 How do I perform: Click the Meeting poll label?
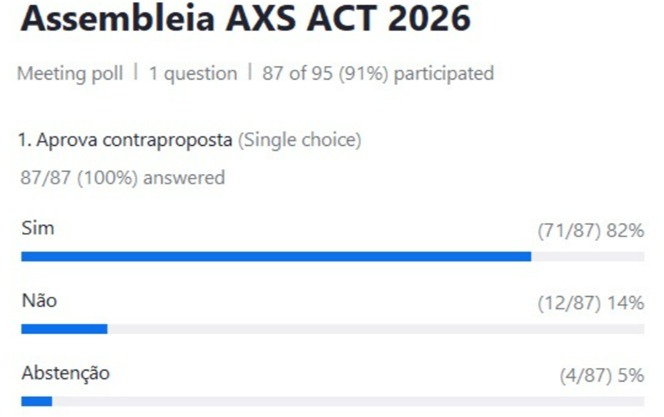72,73
